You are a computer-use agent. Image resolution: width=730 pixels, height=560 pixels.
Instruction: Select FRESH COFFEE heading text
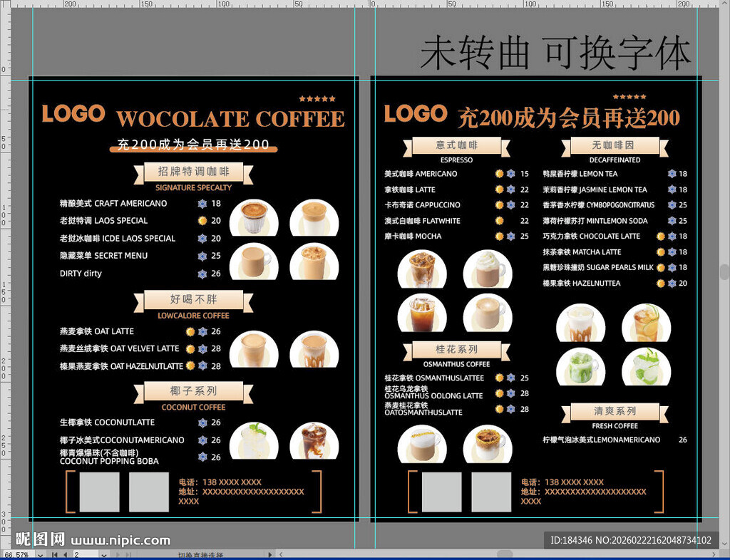[615, 426]
